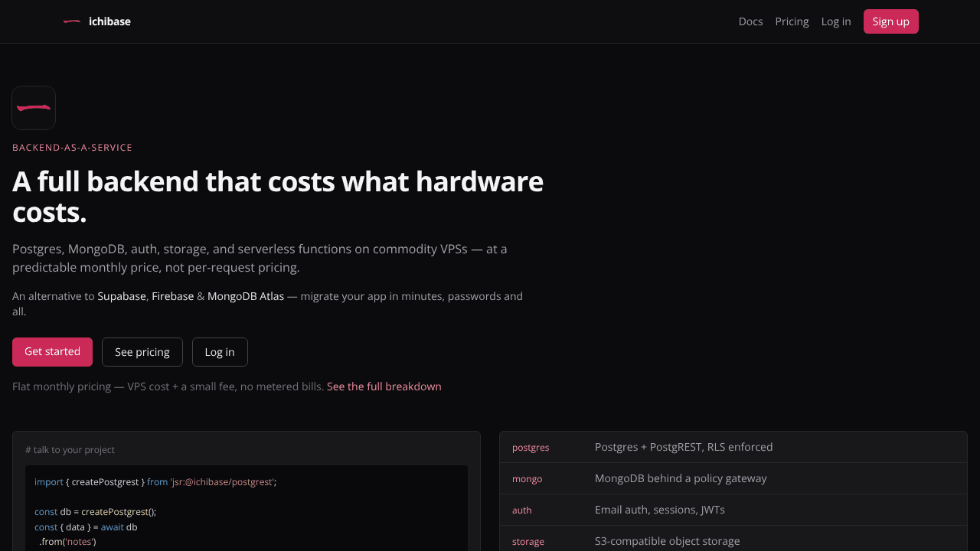This screenshot has width=980, height=551.
Task: Select the postgres feature row
Action: click(x=733, y=447)
